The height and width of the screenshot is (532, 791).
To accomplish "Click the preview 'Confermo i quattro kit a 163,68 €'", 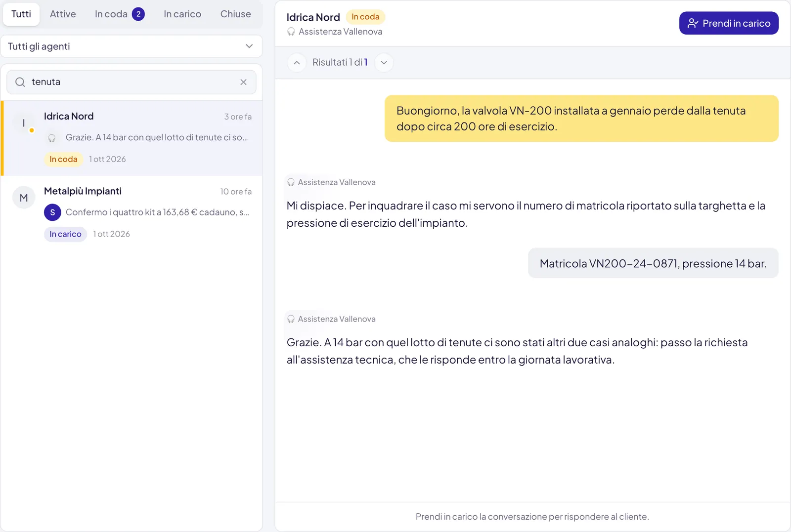I will coord(157,212).
